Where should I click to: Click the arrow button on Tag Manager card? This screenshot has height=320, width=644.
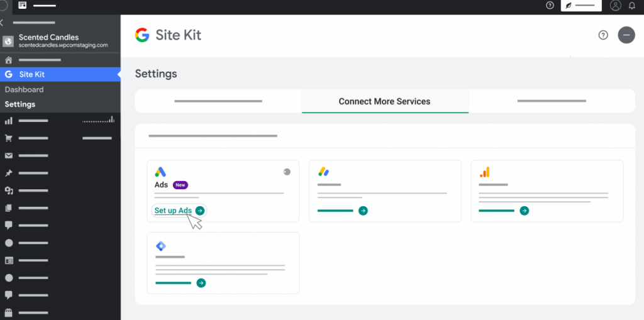click(201, 283)
